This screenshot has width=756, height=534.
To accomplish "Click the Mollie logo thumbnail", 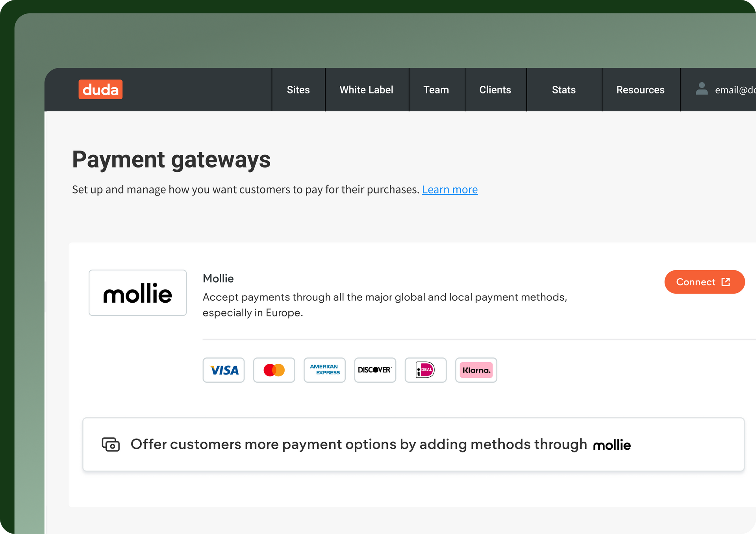I will tap(137, 293).
